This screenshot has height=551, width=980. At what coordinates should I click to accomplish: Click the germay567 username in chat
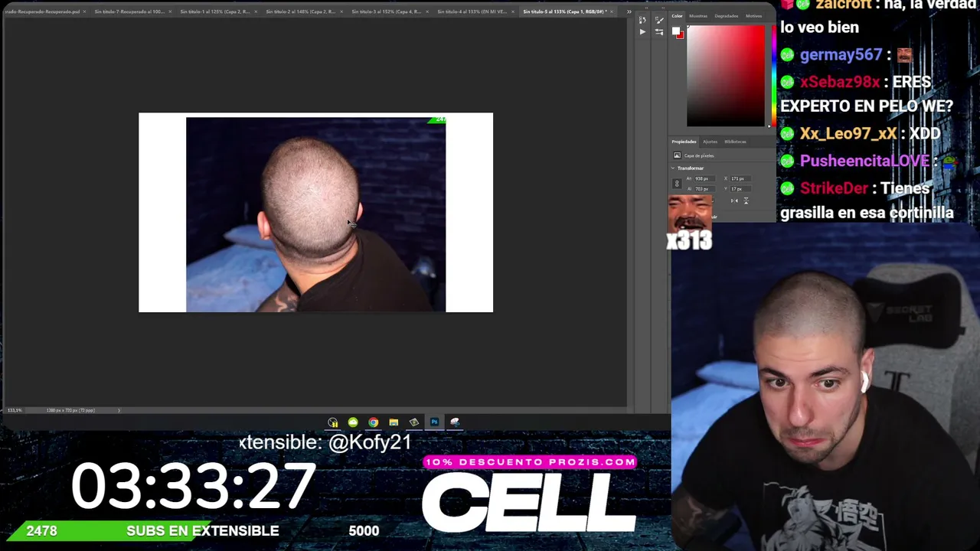[x=841, y=55]
